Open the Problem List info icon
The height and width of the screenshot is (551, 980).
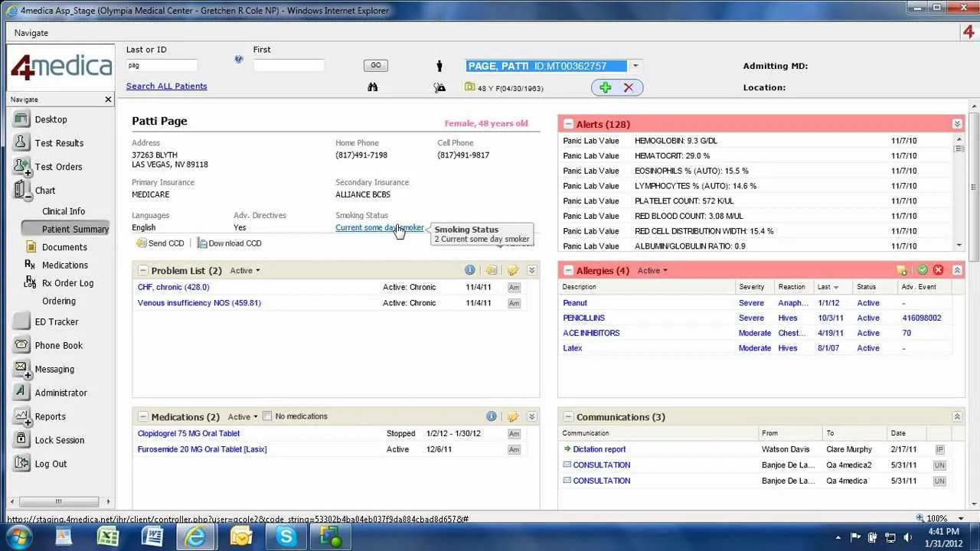click(469, 269)
